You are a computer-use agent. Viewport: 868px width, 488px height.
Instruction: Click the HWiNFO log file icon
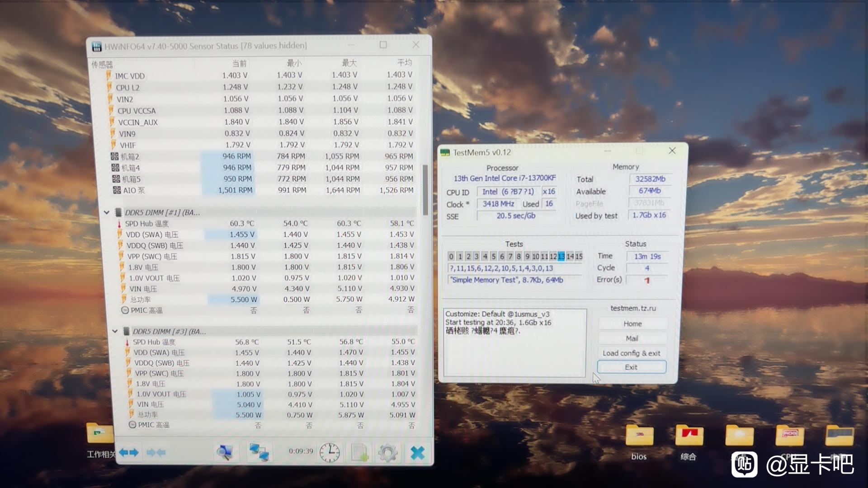[x=360, y=453]
